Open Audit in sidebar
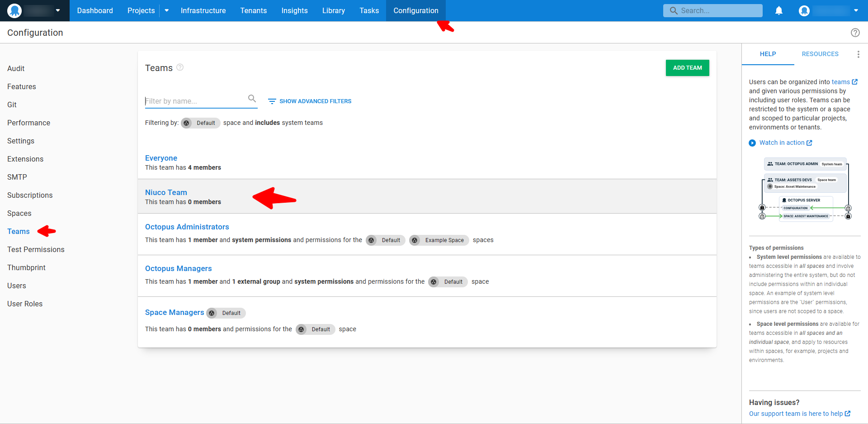The width and height of the screenshot is (868, 424). tap(16, 68)
